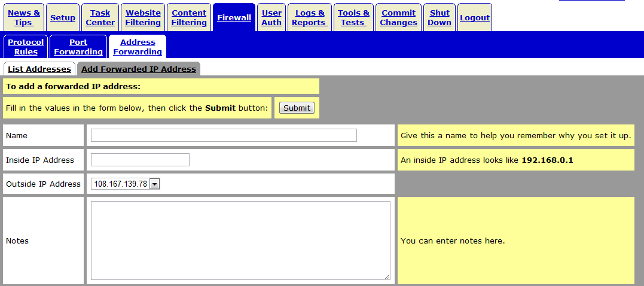Open the Content Filtering tab

tap(189, 17)
